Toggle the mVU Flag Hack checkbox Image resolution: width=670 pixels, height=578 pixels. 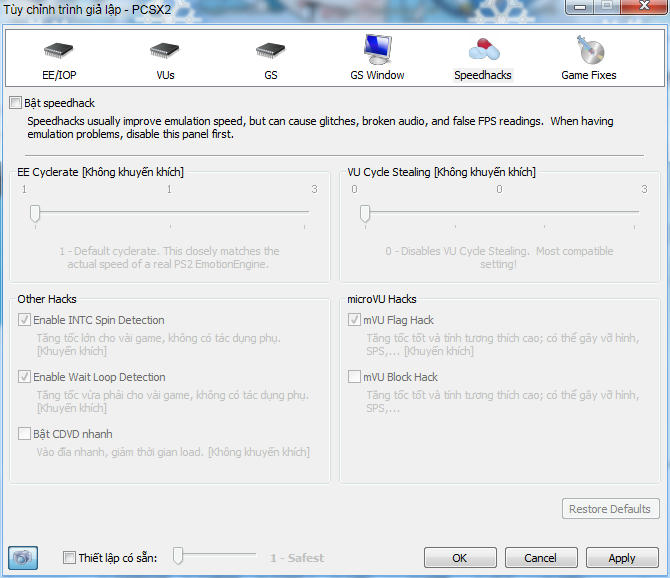tap(354, 321)
